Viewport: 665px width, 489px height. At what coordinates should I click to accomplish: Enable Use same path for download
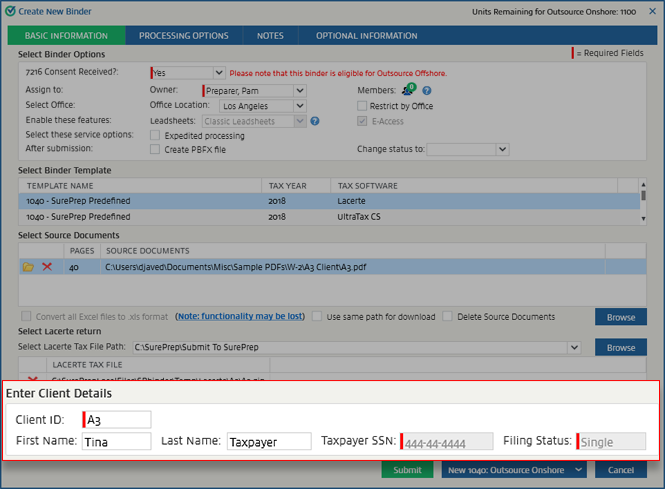tap(317, 317)
